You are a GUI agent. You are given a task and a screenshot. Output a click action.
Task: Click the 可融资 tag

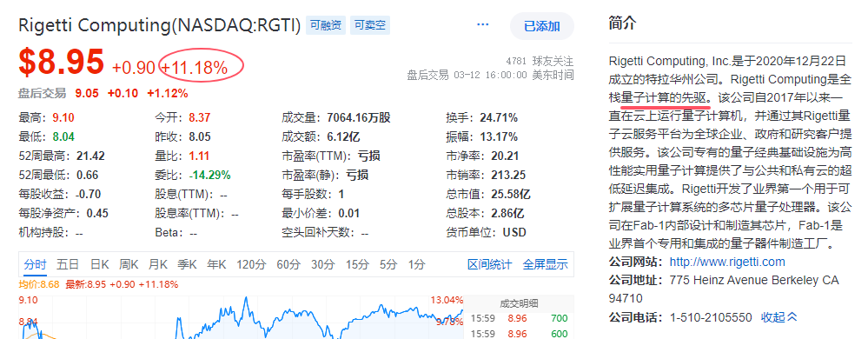point(326,25)
